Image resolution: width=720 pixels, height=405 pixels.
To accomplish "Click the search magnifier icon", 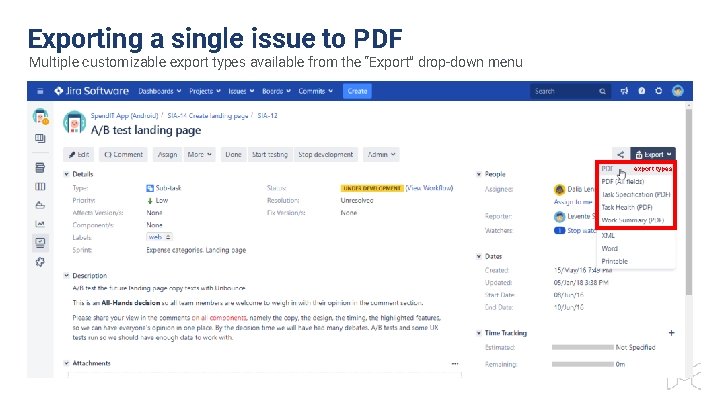I will point(602,91).
